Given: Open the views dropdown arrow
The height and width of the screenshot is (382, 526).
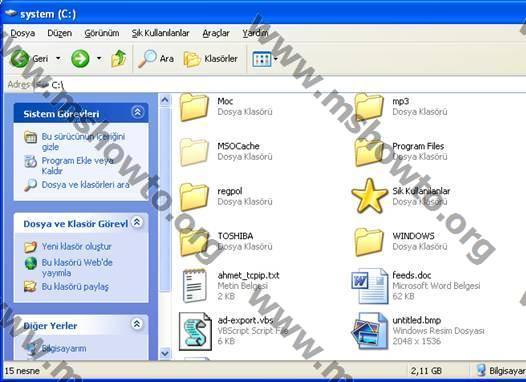Looking at the screenshot, I should click(x=275, y=59).
